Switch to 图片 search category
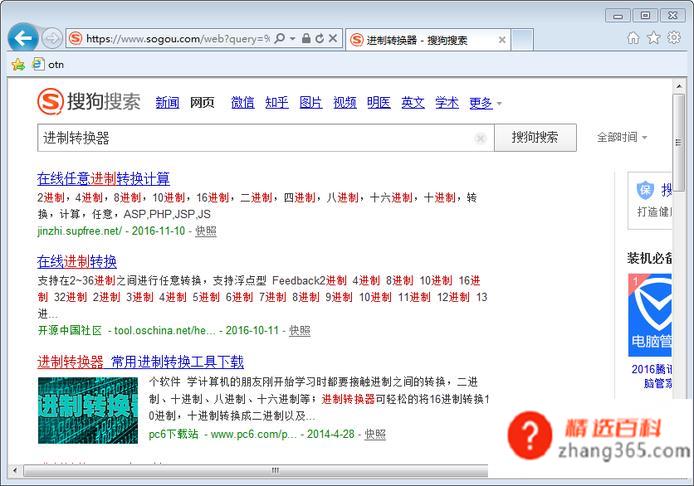Viewport: 694px width, 486px height. coord(311,103)
